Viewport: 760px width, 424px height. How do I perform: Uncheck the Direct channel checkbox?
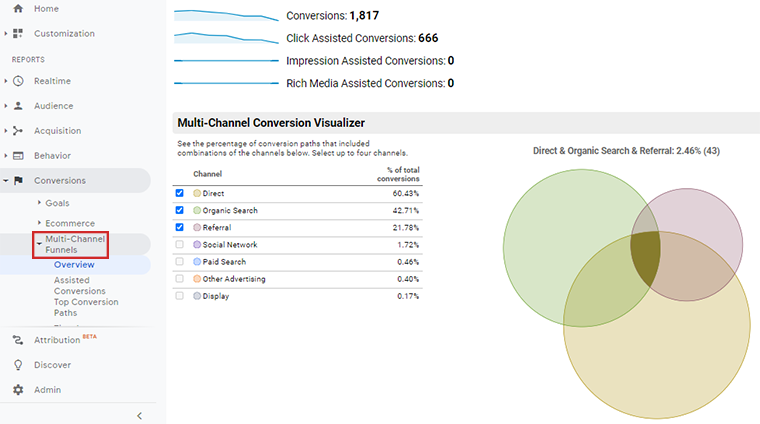click(x=180, y=193)
